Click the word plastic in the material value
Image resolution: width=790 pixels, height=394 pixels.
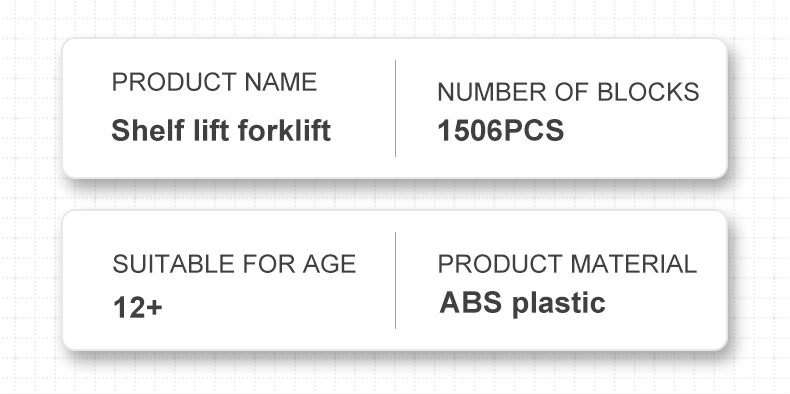pos(559,304)
